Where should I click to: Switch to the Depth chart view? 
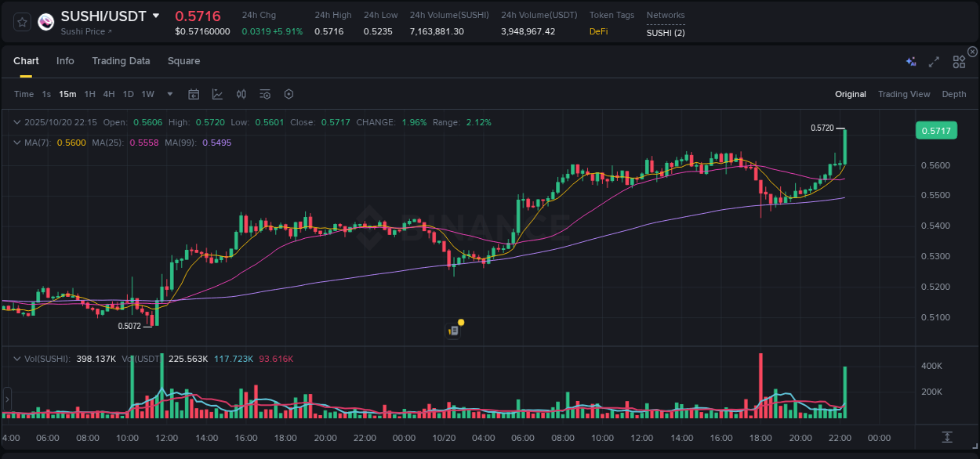click(x=954, y=94)
